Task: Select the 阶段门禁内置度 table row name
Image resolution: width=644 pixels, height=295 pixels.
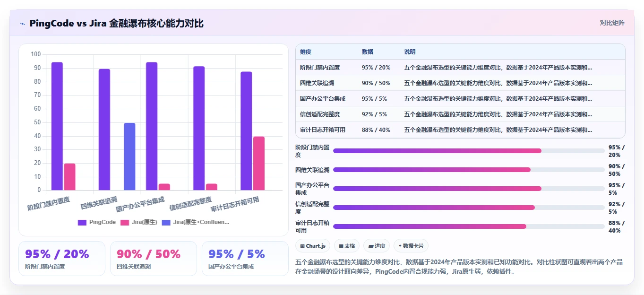Action: [320, 68]
